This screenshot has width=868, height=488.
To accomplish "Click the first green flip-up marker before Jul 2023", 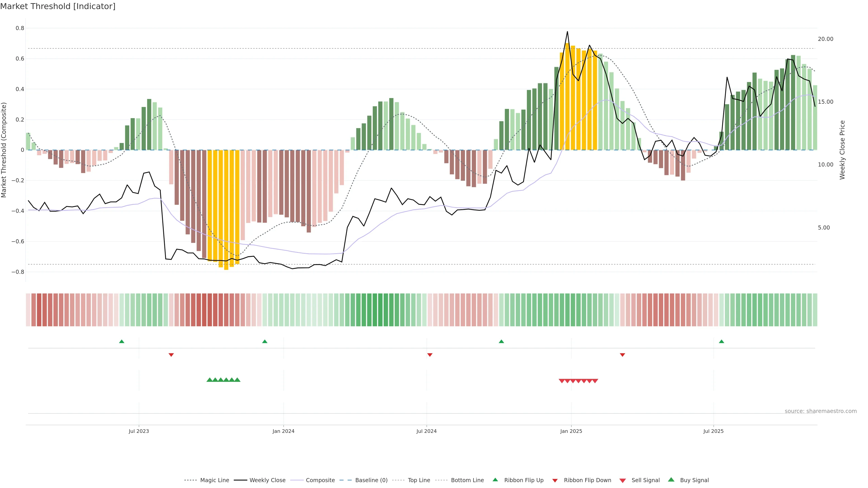I will (122, 342).
